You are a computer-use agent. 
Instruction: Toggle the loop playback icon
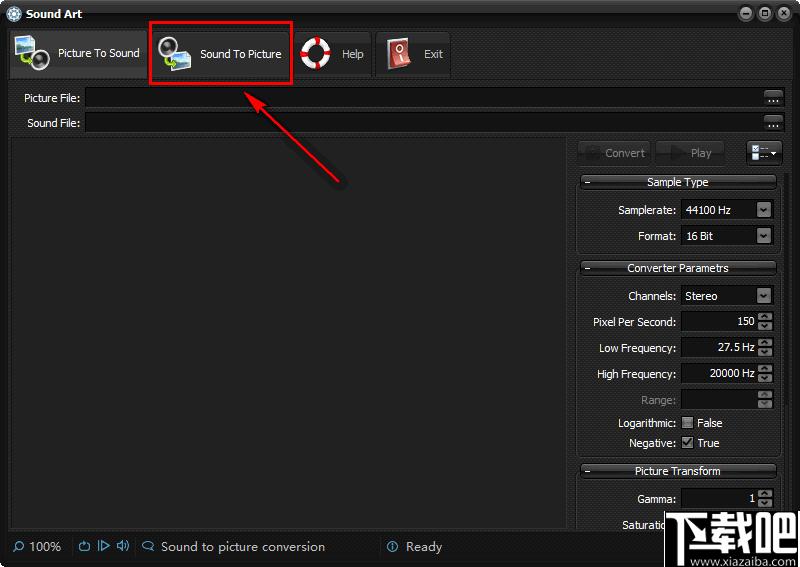click(x=84, y=546)
